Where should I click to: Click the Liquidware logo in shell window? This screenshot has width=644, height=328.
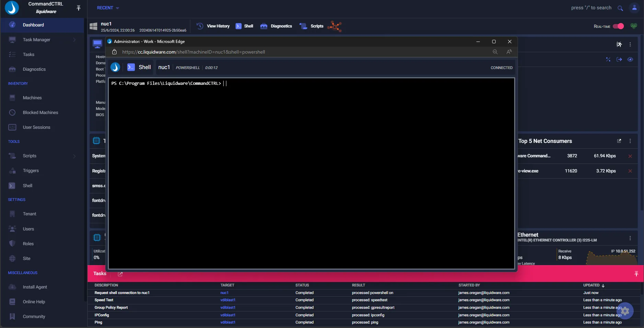pos(115,67)
